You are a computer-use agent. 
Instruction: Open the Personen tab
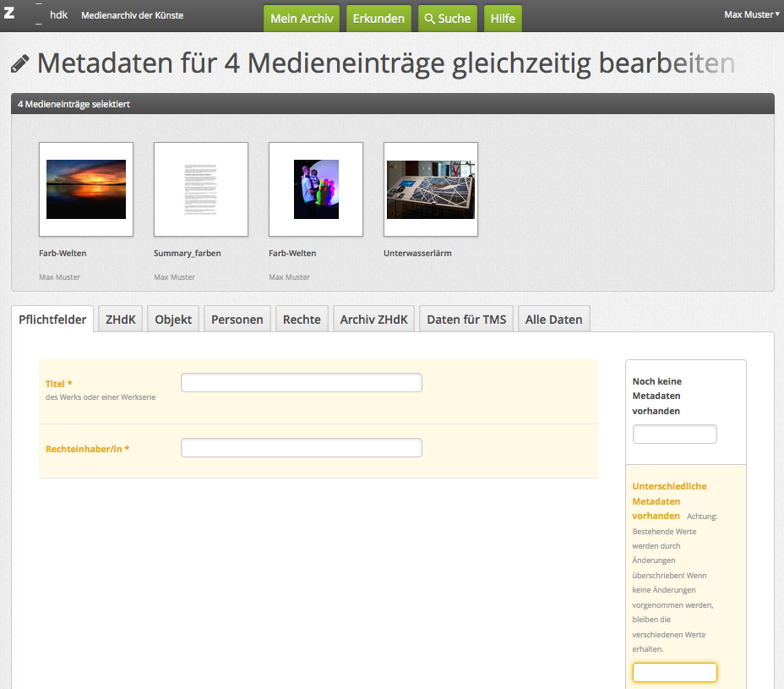[237, 320]
